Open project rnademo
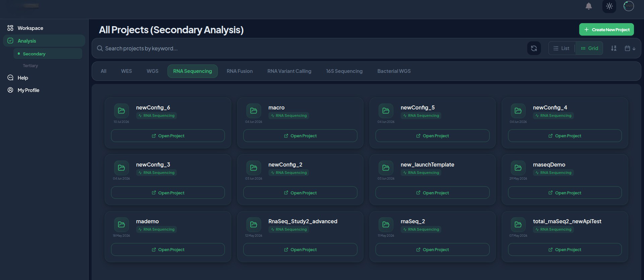 (168, 249)
